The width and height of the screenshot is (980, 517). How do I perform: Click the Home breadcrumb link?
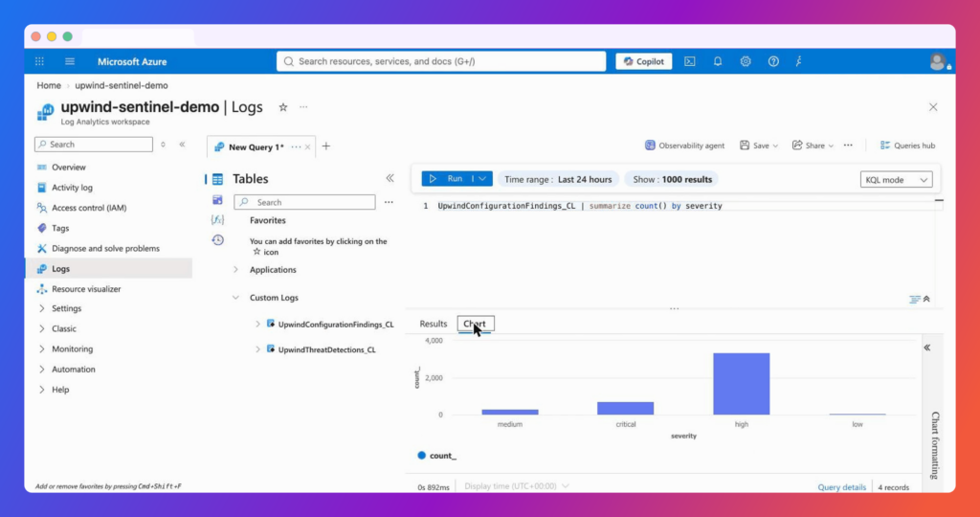pos(49,85)
